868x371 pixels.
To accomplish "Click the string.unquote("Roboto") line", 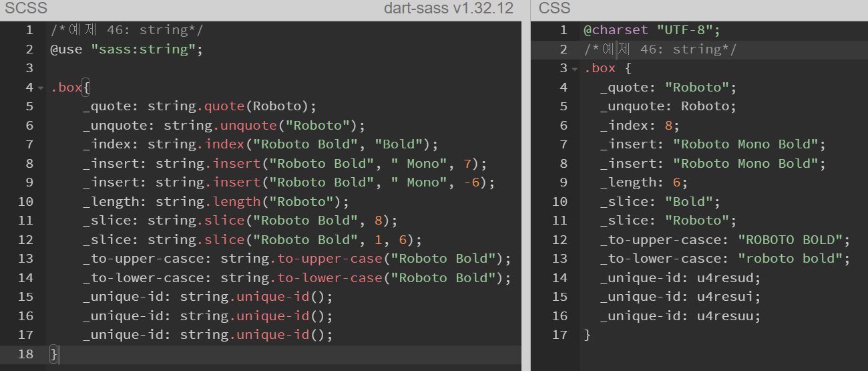I will [224, 126].
